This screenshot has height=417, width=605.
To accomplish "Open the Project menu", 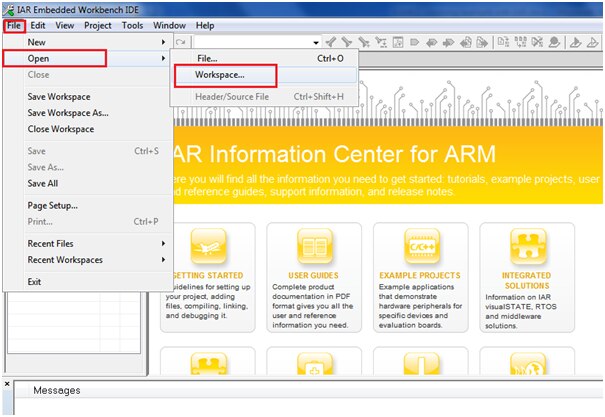I will (98, 25).
